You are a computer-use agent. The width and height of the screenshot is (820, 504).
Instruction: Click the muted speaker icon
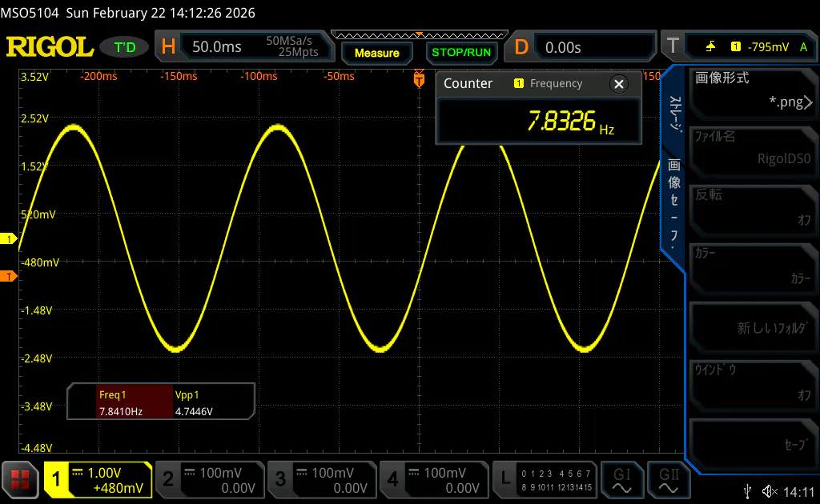pyautogui.click(x=770, y=490)
